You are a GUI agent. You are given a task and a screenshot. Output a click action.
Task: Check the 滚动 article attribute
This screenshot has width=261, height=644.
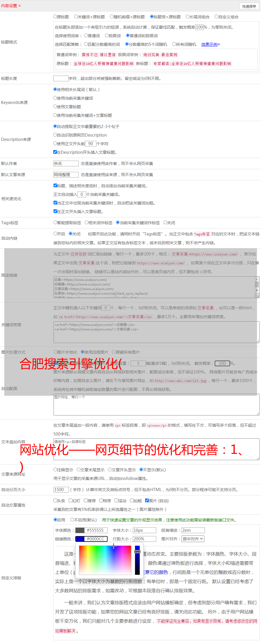(116, 501)
